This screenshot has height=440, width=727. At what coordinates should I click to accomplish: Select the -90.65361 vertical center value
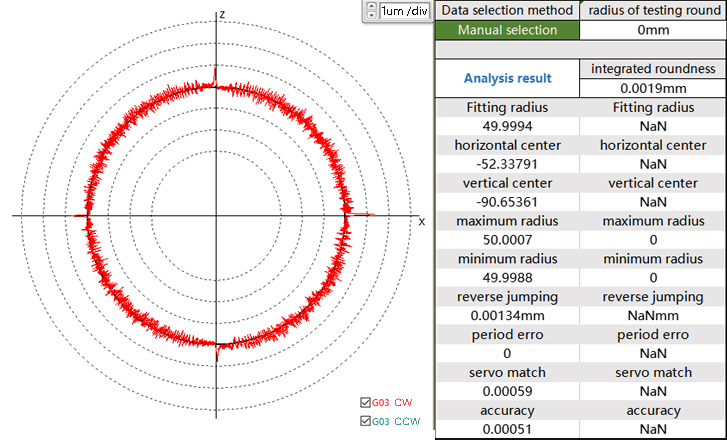507,202
